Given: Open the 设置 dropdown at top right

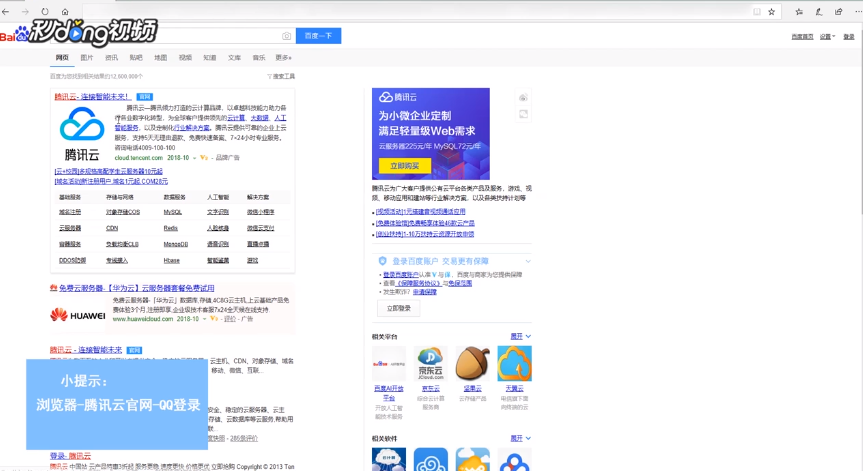Looking at the screenshot, I should click(827, 37).
